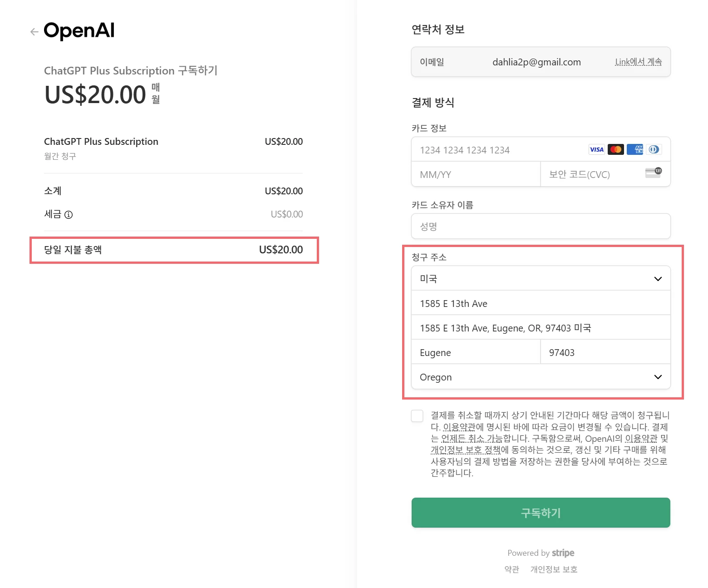The image size is (708, 588).
Task: Click the MM/YY expiry field
Action: pyautogui.click(x=475, y=175)
